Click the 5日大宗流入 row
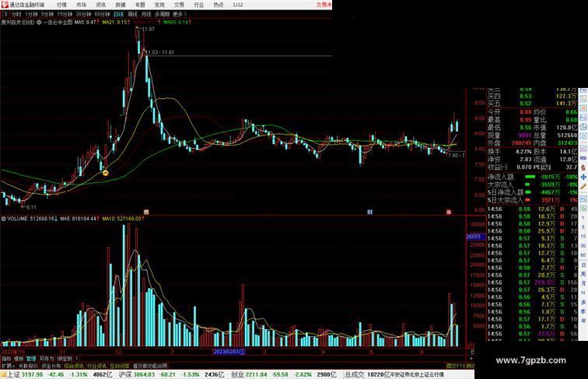The width and height of the screenshot is (588, 379). [x=533, y=200]
